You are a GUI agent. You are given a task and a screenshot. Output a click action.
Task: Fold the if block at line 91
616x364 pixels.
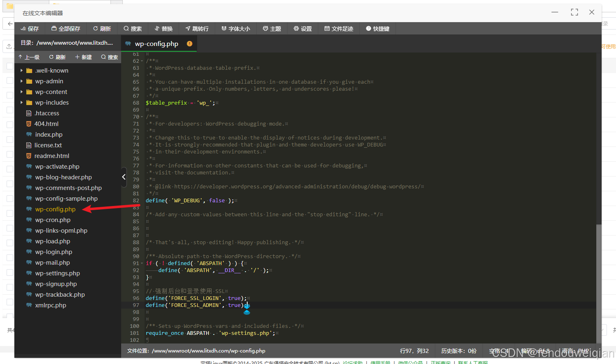pyautogui.click(x=142, y=263)
